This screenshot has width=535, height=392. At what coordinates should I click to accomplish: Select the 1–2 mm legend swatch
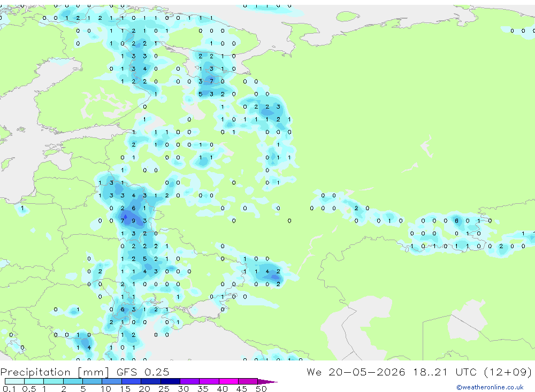click(53, 381)
